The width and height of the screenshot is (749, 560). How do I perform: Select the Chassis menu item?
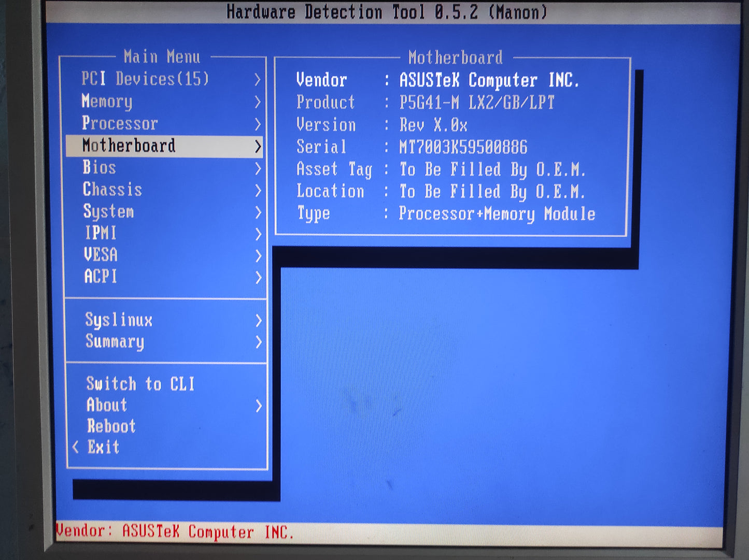[112, 190]
